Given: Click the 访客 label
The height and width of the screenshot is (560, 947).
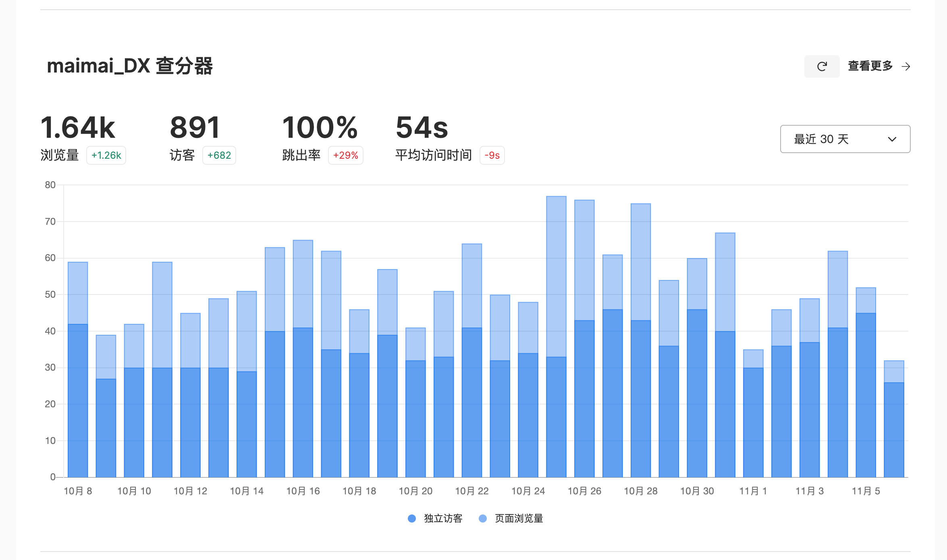Looking at the screenshot, I should coord(182,155).
